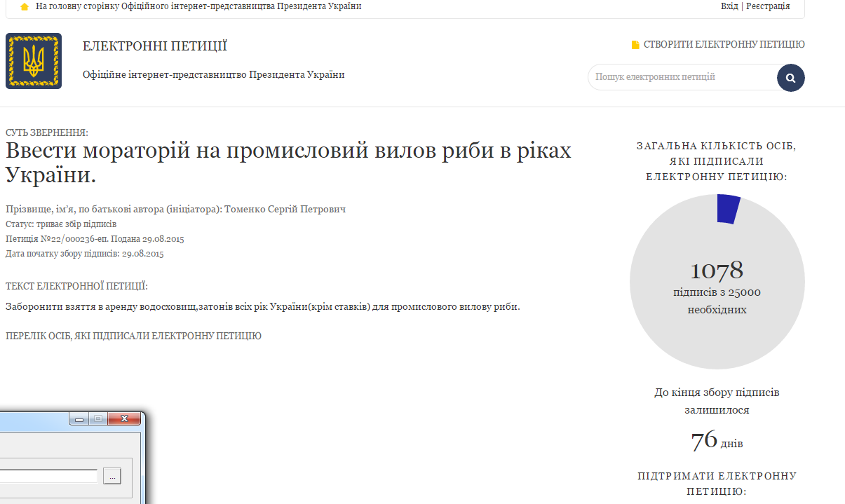
Task: Click the magnifier search button
Action: point(790,78)
